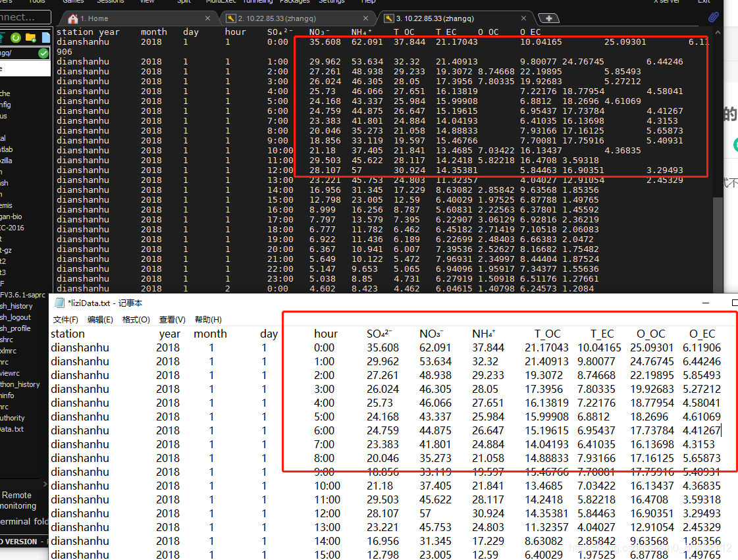Click the SFTP upload arrow icon
This screenshot has height=560, width=738.
tap(2, 38)
